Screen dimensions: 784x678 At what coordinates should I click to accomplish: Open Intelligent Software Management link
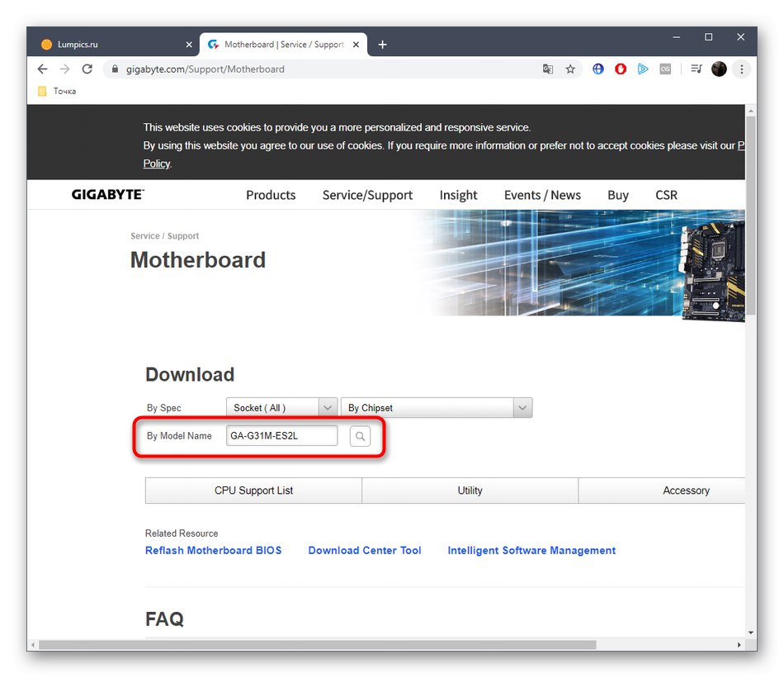click(531, 550)
